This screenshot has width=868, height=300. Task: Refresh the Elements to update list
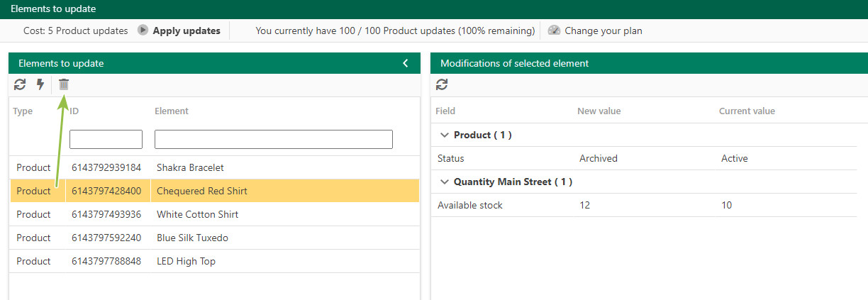pyautogui.click(x=20, y=84)
